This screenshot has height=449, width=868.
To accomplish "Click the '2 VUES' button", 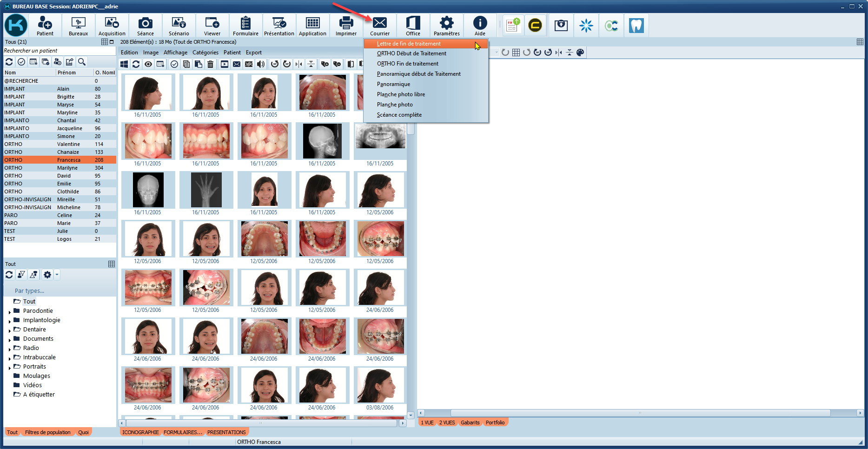I will click(x=447, y=423).
